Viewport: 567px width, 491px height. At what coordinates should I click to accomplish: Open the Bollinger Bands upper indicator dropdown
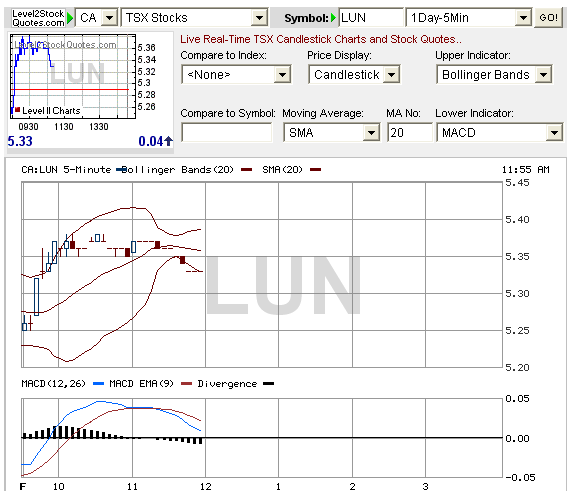pos(494,74)
